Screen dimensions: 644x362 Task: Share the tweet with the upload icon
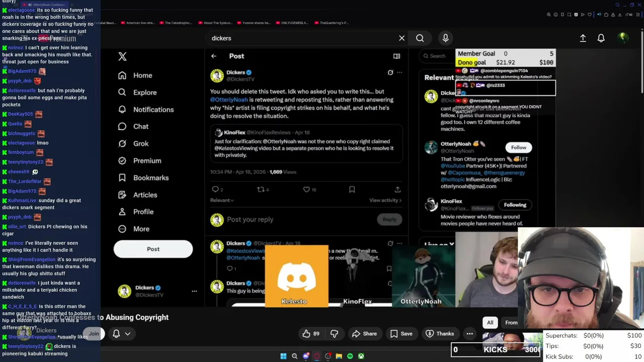point(397,190)
